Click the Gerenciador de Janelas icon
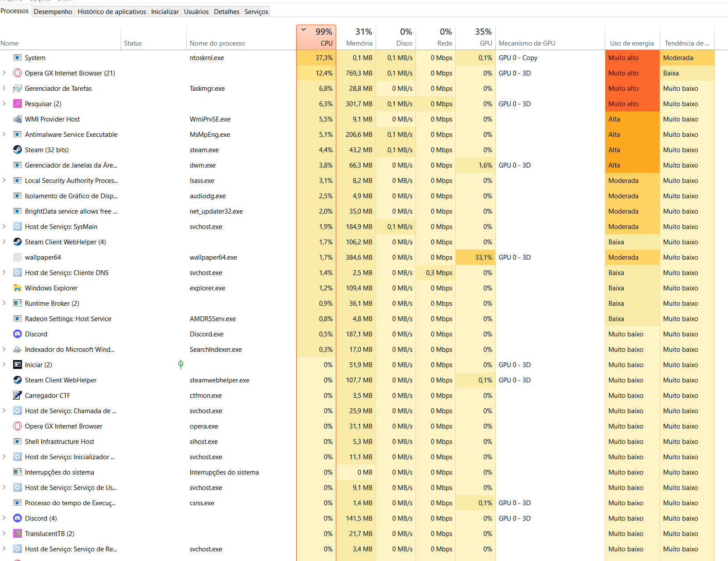The image size is (728, 561). pos(18,165)
